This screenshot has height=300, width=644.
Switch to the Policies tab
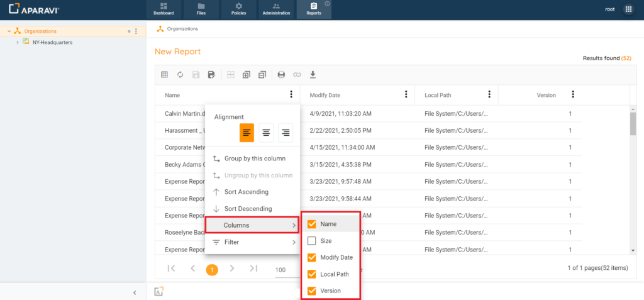238,9
